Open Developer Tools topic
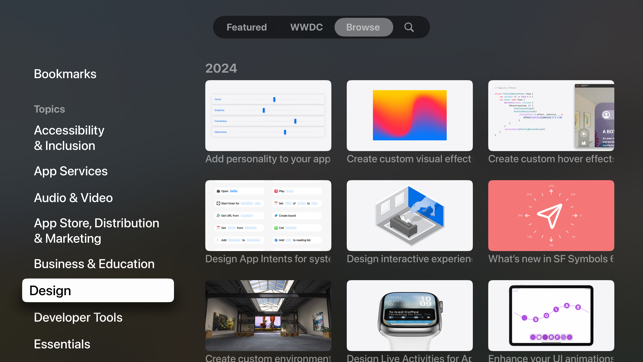This screenshot has height=362, width=643. point(78,317)
